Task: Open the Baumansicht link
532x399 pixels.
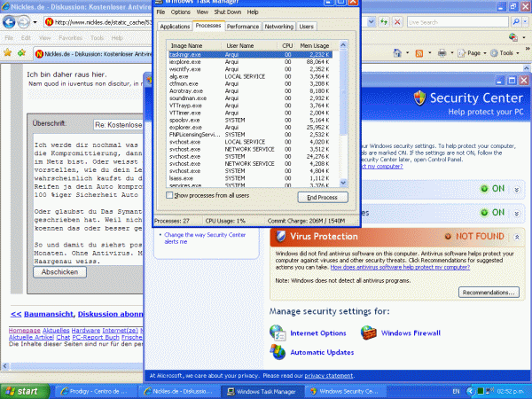Action: pos(48,314)
